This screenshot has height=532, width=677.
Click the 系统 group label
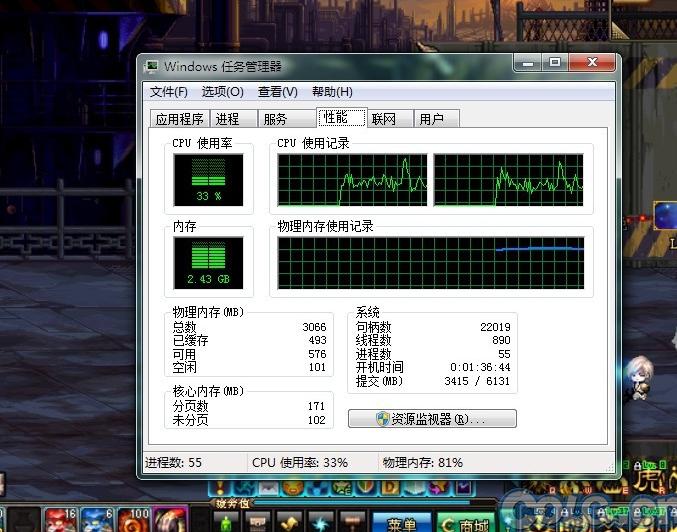pos(367,312)
